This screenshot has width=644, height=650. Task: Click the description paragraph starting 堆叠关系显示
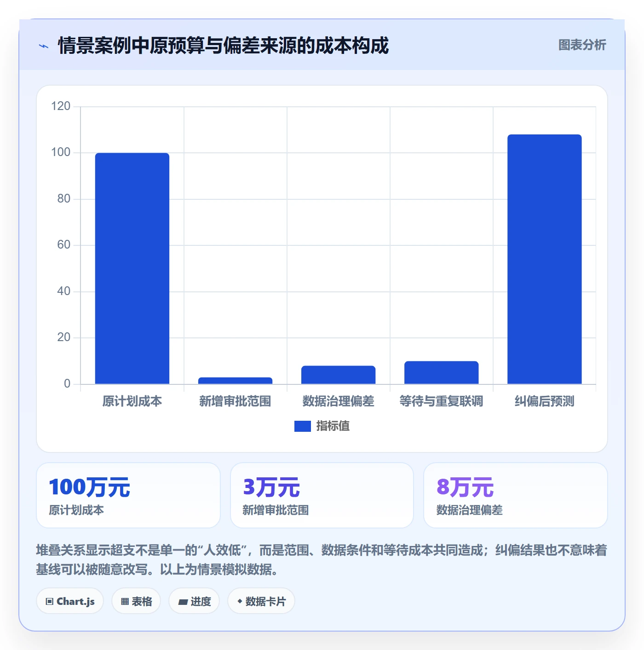click(x=322, y=560)
